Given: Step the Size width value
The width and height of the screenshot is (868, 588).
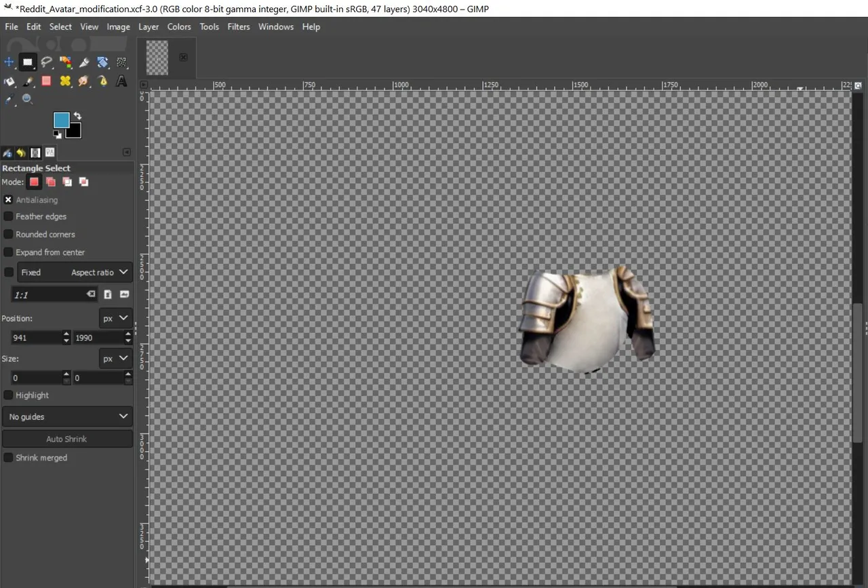Looking at the screenshot, I should [x=66, y=378].
